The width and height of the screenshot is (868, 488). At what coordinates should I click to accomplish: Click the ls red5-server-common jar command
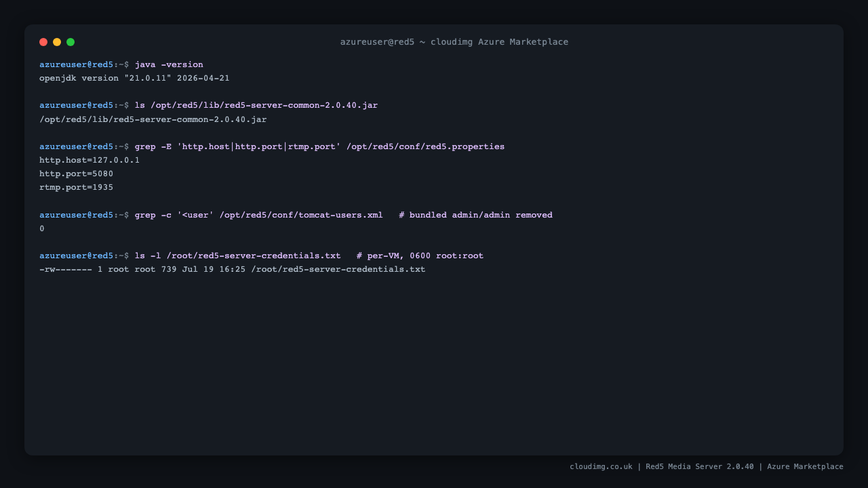[256, 105]
